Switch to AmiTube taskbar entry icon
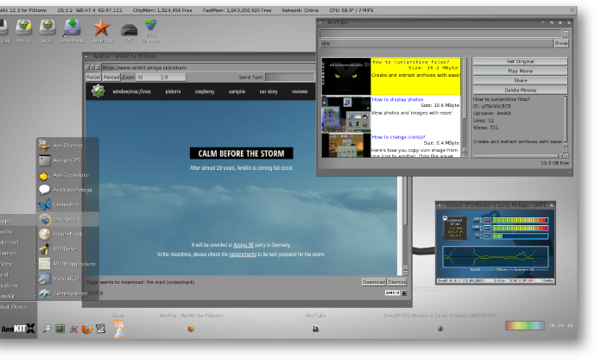Screen dimensions: 601x364 tap(315, 329)
